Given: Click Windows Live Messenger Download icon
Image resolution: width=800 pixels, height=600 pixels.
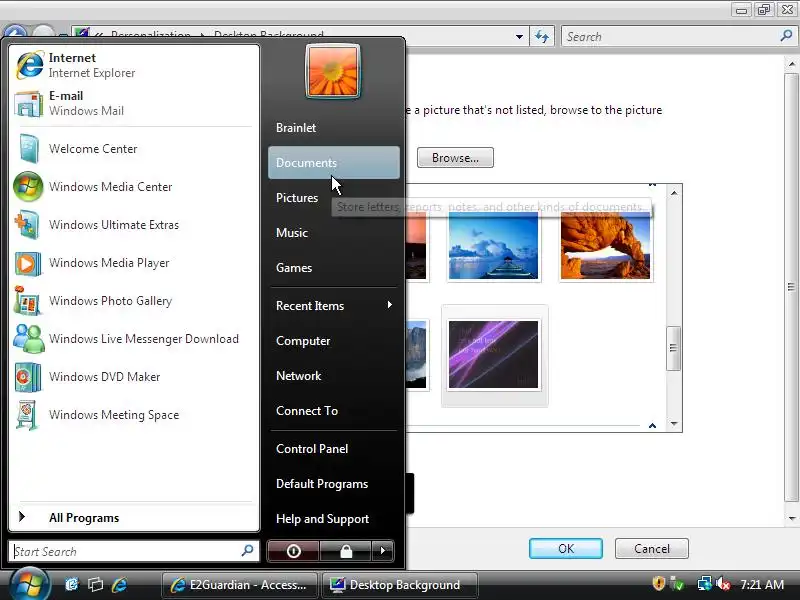Looking at the screenshot, I should click(x=28, y=339).
